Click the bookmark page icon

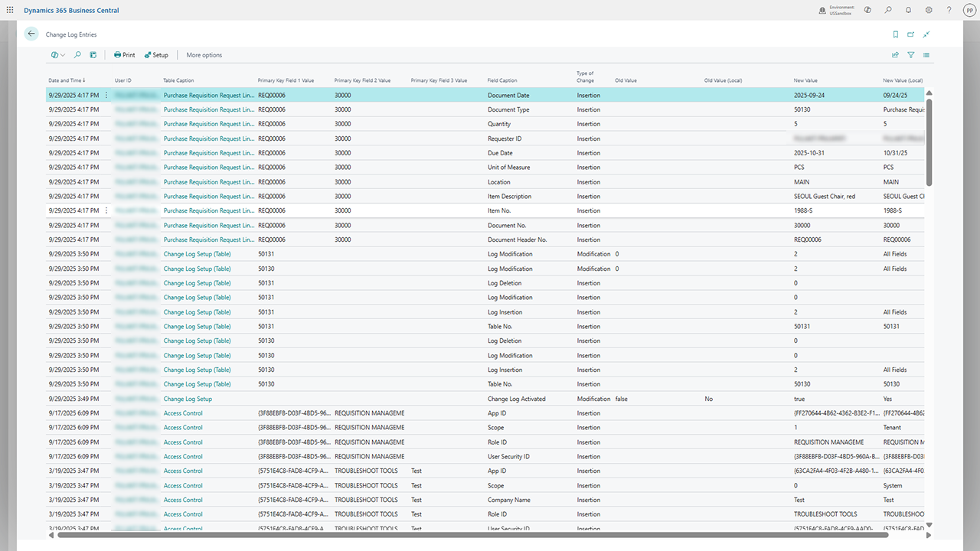896,34
